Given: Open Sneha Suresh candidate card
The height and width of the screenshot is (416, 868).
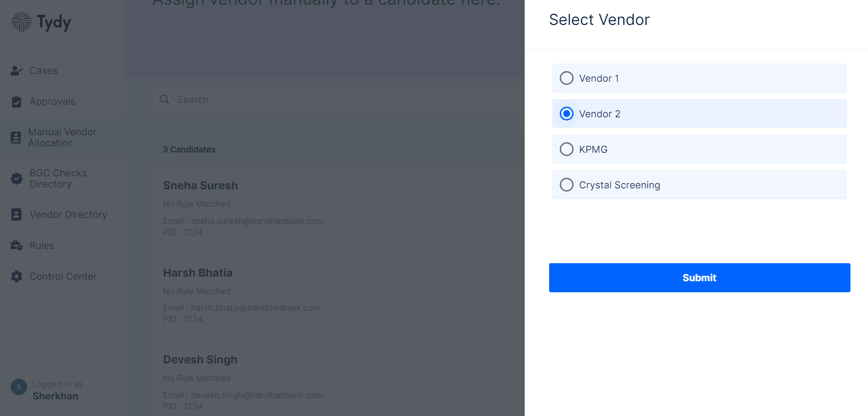Looking at the screenshot, I should coord(339,208).
